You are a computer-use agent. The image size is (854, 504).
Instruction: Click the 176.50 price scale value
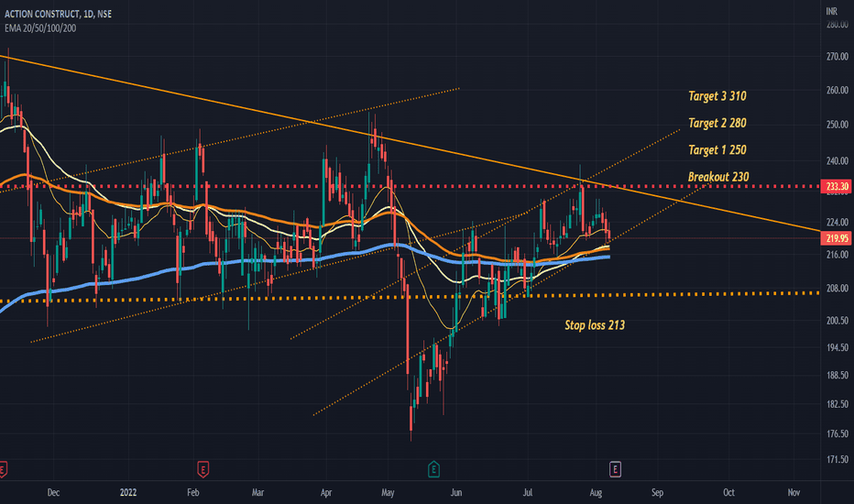pyautogui.click(x=838, y=434)
